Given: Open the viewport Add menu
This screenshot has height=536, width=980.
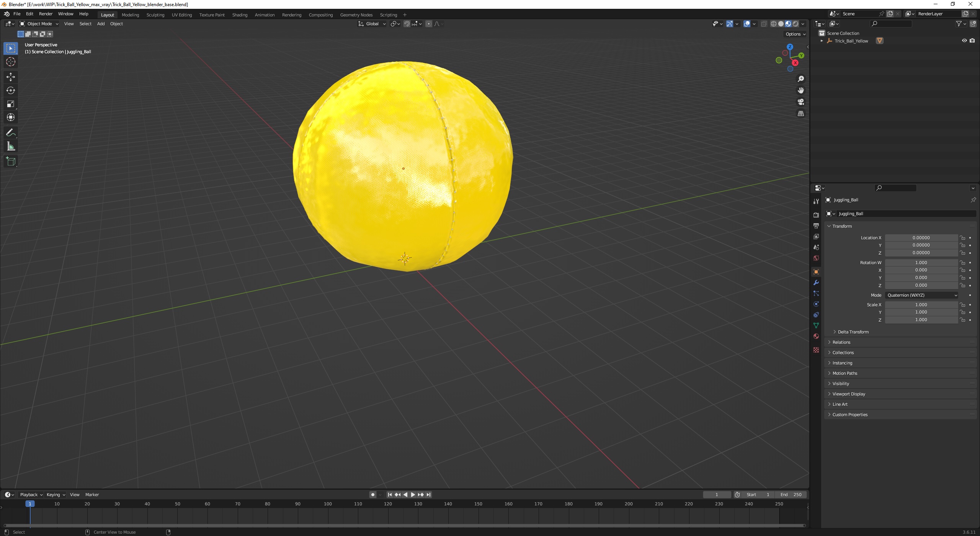Looking at the screenshot, I should coord(101,24).
